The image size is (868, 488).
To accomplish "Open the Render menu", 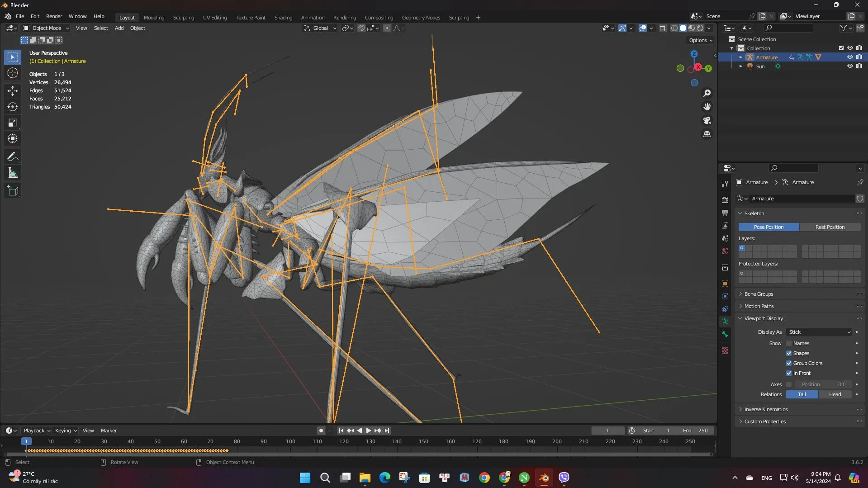I will (x=54, y=16).
